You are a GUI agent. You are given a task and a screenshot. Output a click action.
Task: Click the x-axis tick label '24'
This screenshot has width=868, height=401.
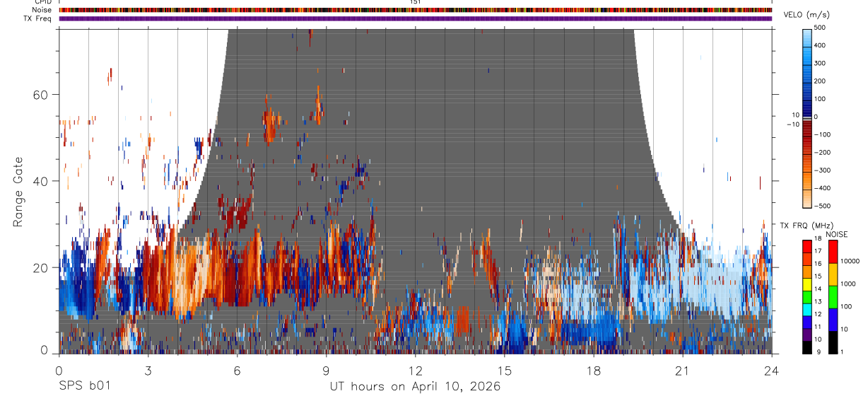point(771,370)
